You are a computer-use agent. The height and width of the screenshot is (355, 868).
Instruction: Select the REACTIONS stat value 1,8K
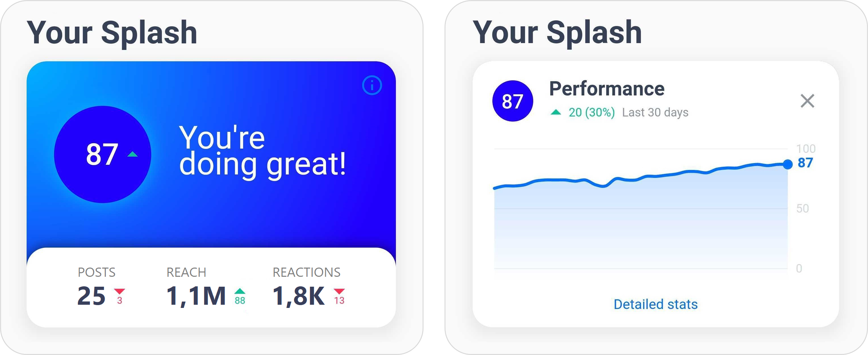point(298,296)
